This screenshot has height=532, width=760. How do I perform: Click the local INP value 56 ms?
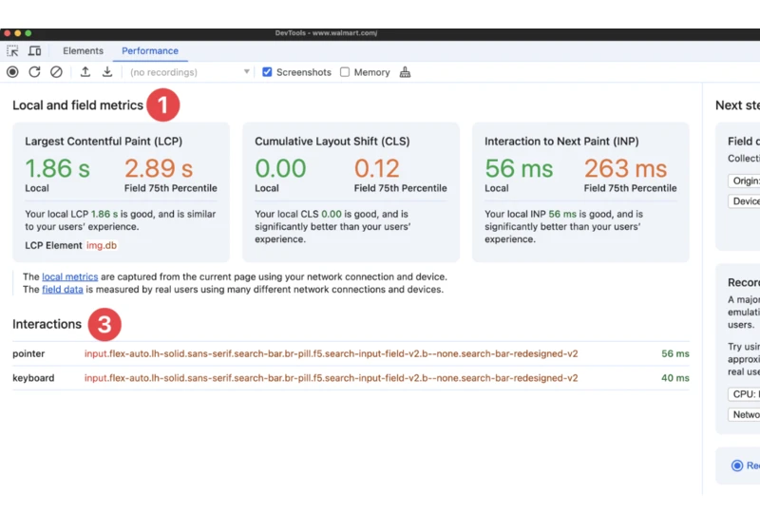[x=519, y=168]
